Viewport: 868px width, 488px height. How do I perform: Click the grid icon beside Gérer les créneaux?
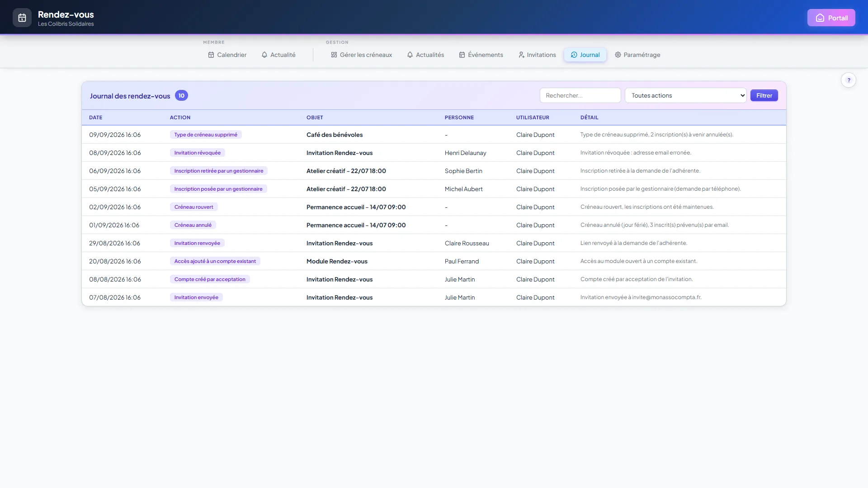334,55
